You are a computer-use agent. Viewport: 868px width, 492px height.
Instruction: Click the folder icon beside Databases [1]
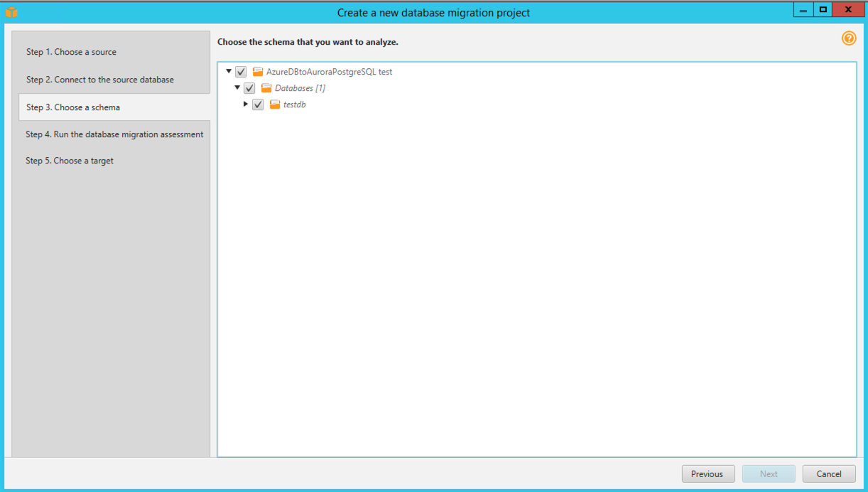266,87
